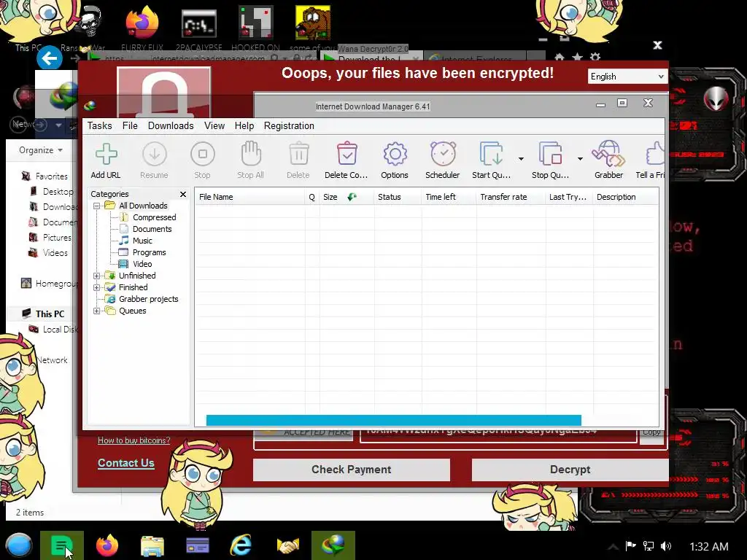Click the blue progress bar in IDM
The image size is (747, 560).
coord(393,420)
